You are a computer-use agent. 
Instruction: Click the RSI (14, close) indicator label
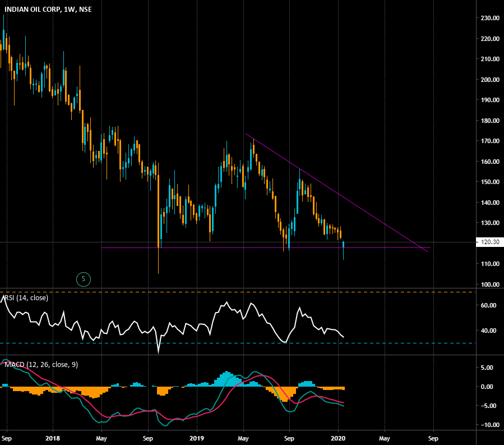click(x=25, y=299)
